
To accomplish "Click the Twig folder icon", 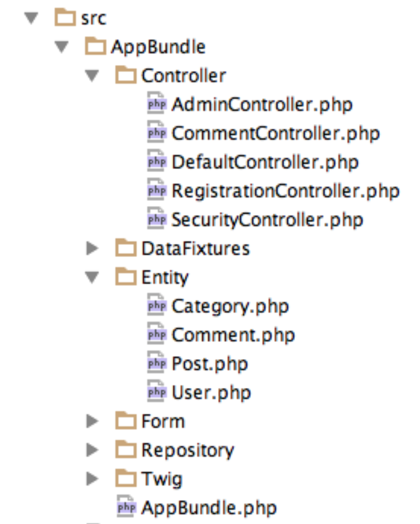I will pos(125,479).
